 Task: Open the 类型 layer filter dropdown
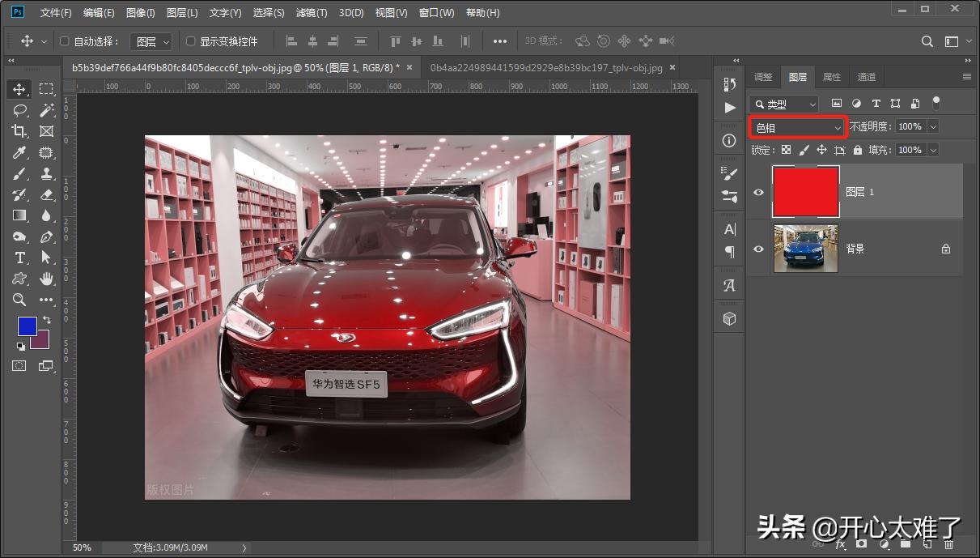click(x=783, y=104)
